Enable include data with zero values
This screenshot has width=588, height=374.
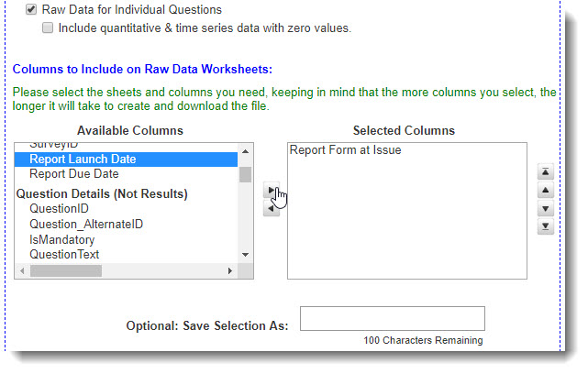click(48, 28)
